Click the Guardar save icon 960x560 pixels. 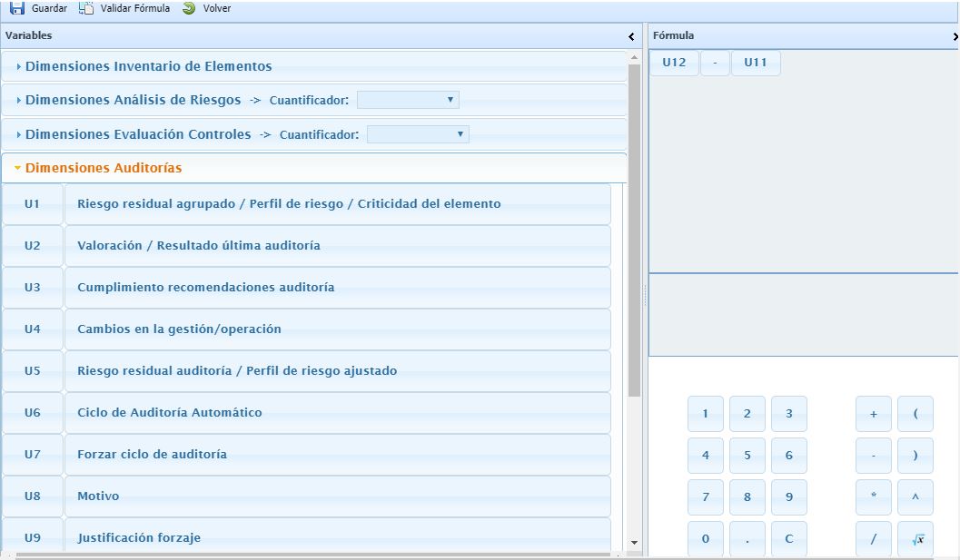pos(16,8)
